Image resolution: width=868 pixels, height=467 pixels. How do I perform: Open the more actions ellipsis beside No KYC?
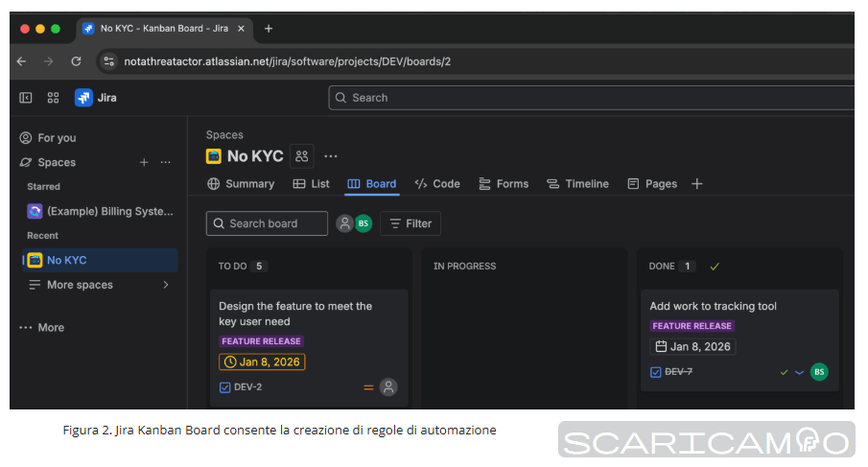pos(331,156)
